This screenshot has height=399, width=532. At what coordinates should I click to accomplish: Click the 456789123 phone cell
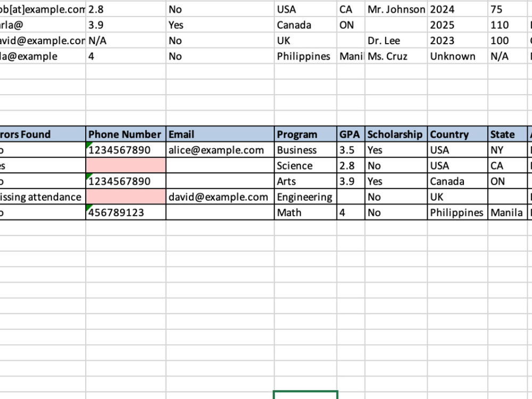click(x=126, y=212)
